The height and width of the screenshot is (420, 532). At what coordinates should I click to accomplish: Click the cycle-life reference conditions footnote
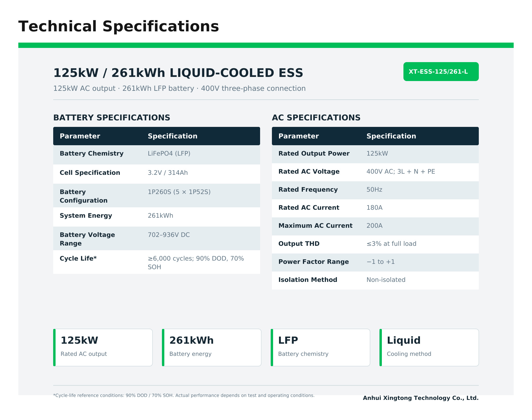pos(184,395)
